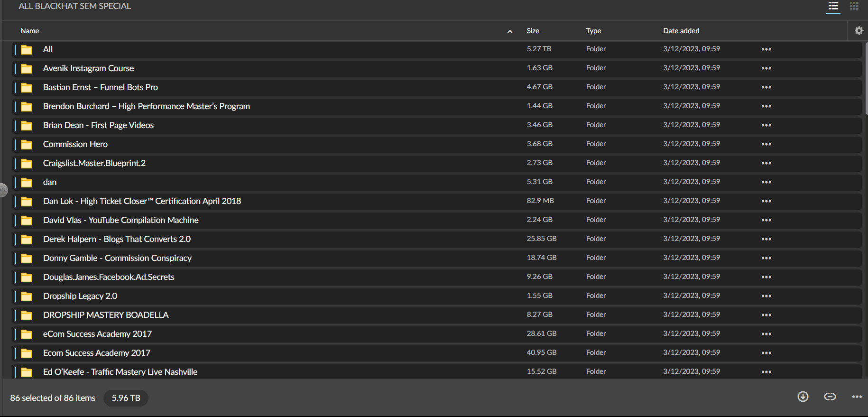Select Craigslist.Master.Blueprint.2 folder name
This screenshot has width=868, height=417.
[x=94, y=163]
